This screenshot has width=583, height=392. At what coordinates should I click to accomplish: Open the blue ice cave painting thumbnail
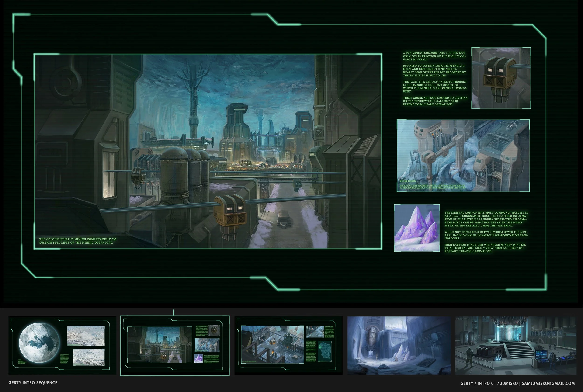399,345
